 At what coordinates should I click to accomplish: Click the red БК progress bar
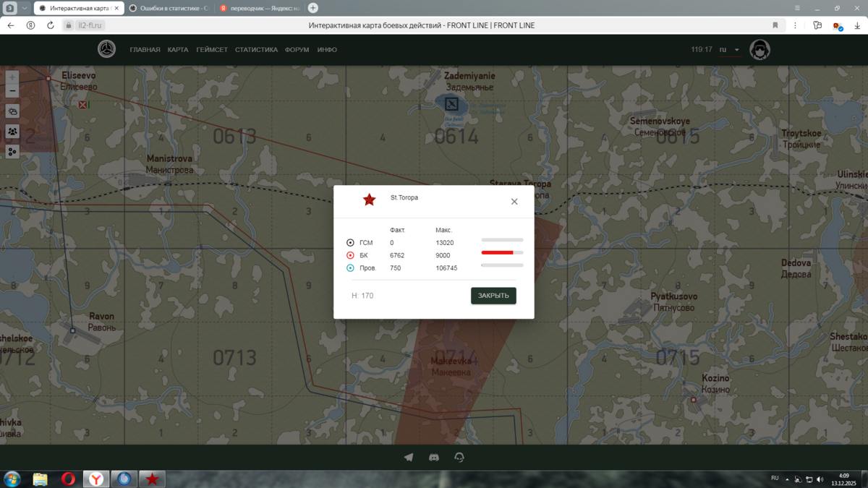[x=502, y=253]
